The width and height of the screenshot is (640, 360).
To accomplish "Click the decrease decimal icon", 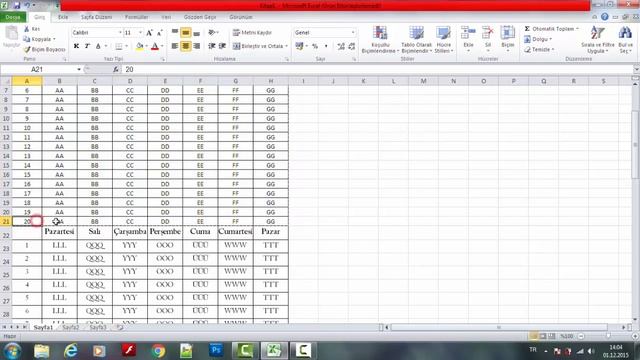I will click(x=352, y=46).
